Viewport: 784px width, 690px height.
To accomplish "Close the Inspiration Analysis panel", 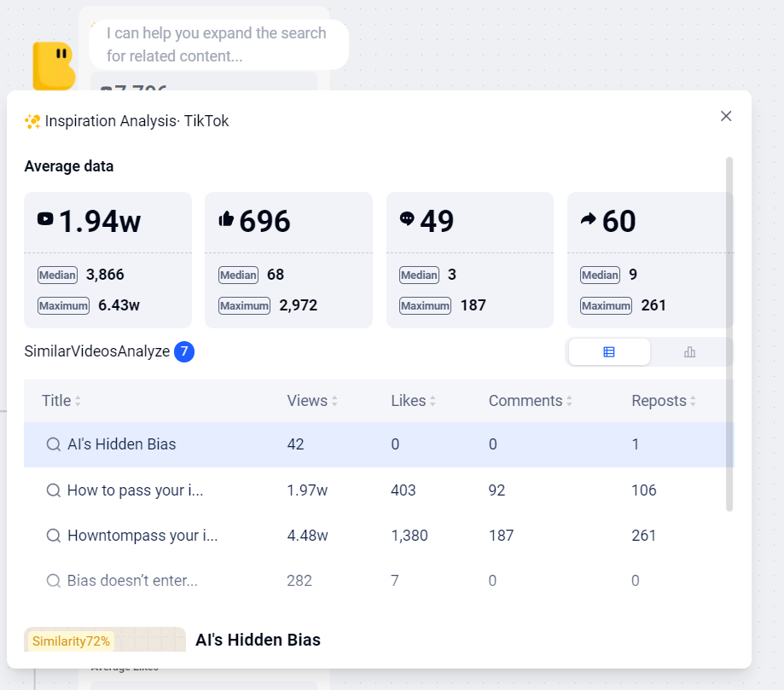I will [x=726, y=116].
